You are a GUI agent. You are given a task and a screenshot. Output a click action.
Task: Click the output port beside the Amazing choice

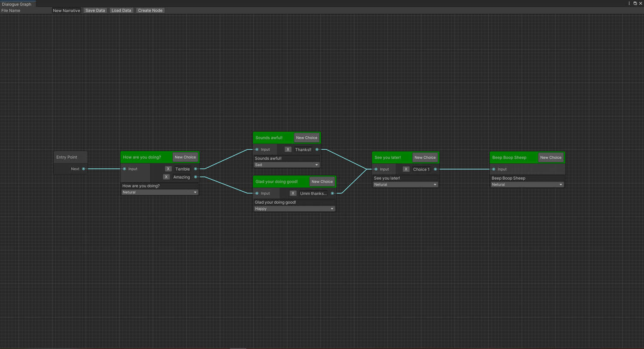coord(196,177)
